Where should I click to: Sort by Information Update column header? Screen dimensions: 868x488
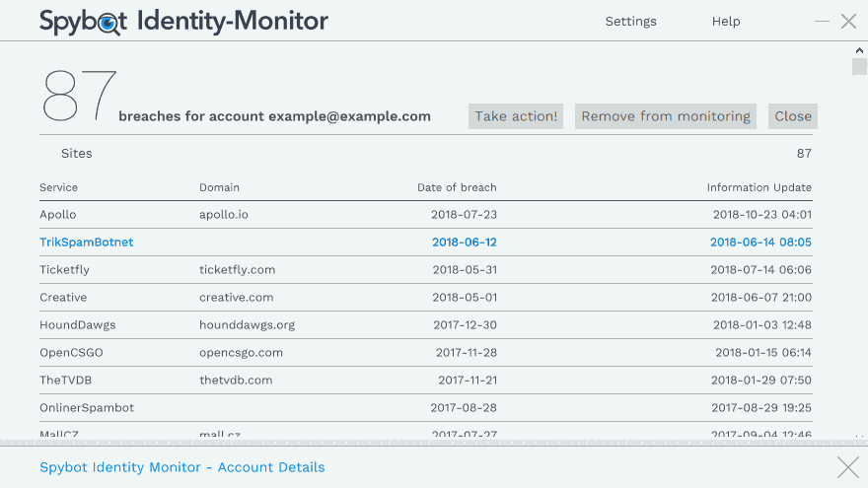point(759,187)
